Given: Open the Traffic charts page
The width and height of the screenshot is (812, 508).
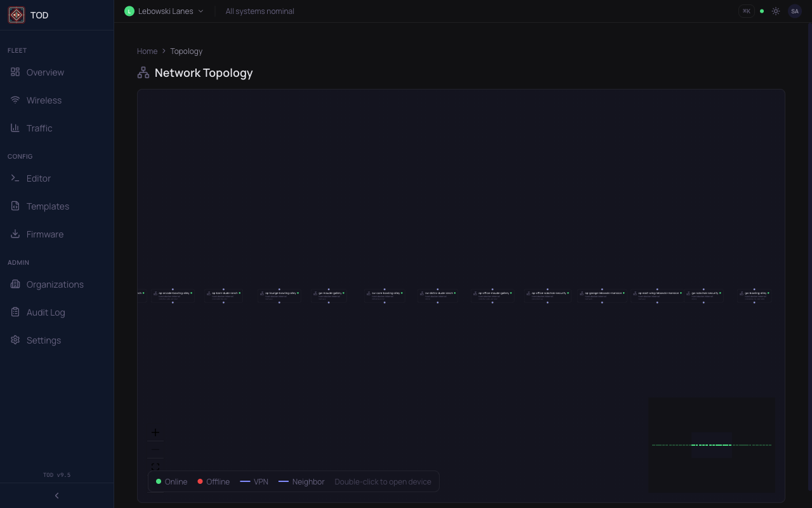Looking at the screenshot, I should click(39, 128).
